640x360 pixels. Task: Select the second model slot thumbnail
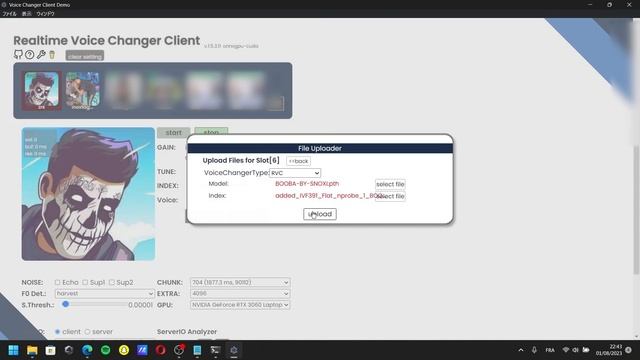pyautogui.click(x=82, y=90)
